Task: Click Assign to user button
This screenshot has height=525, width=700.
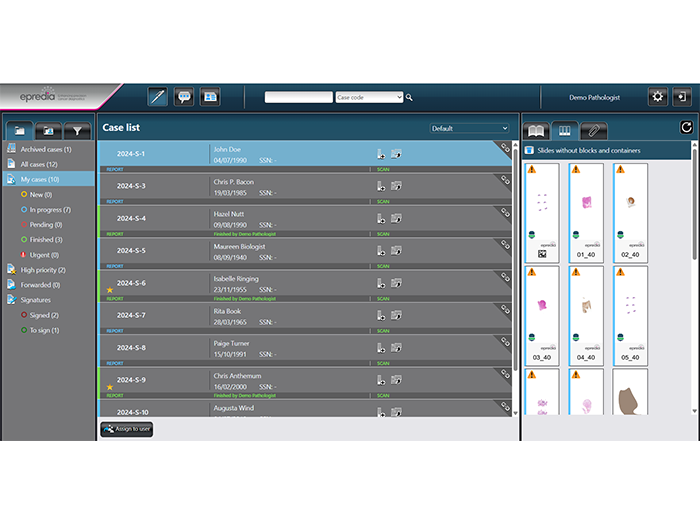Action: tap(127, 429)
